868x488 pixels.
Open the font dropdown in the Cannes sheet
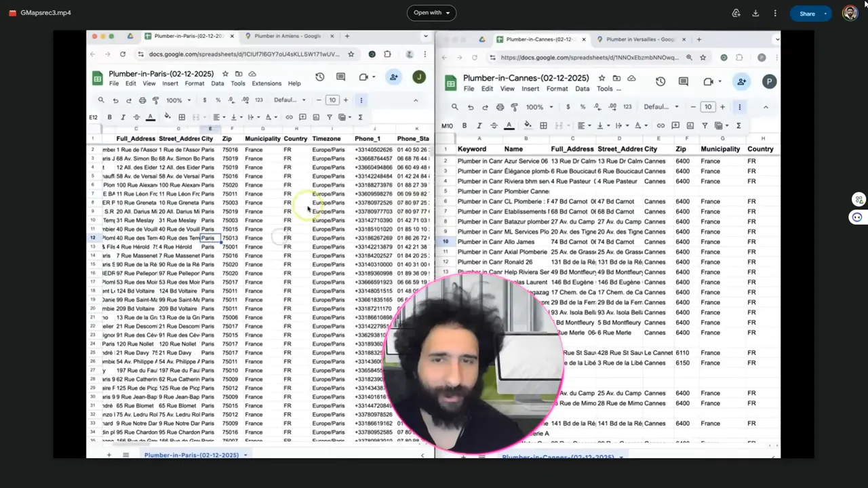pyautogui.click(x=661, y=107)
